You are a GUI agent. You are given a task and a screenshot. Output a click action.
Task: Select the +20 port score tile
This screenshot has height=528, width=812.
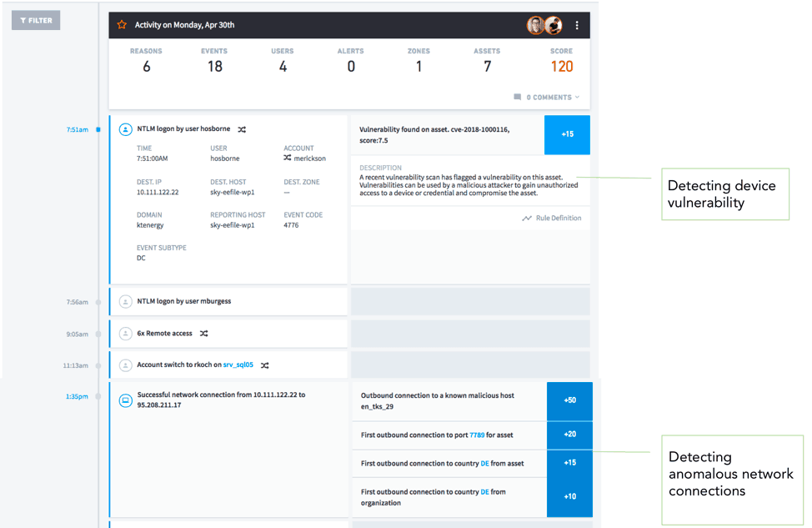pyautogui.click(x=569, y=435)
